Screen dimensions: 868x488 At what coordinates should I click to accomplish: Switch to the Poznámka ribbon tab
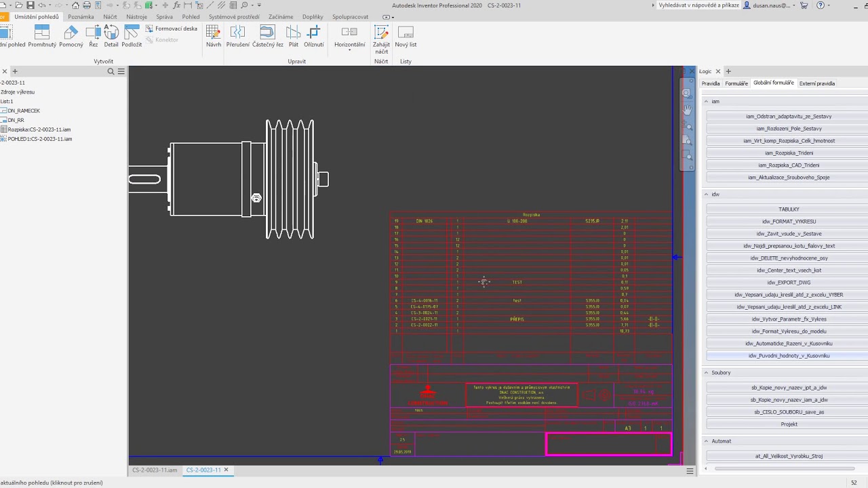click(81, 17)
